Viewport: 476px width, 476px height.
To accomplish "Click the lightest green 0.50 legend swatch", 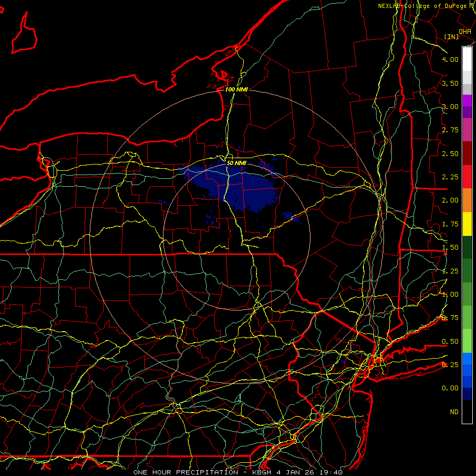I will click(x=467, y=341).
